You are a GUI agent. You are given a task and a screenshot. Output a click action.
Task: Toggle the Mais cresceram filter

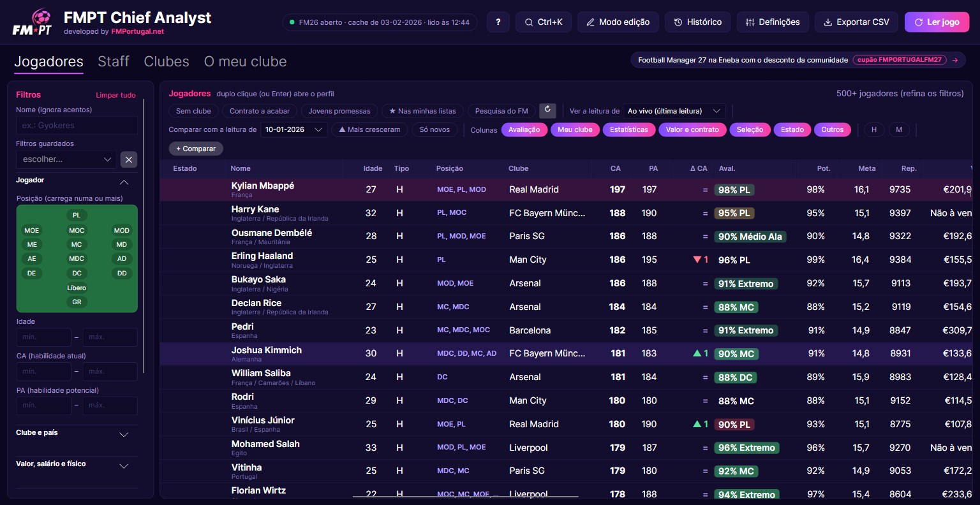[369, 129]
